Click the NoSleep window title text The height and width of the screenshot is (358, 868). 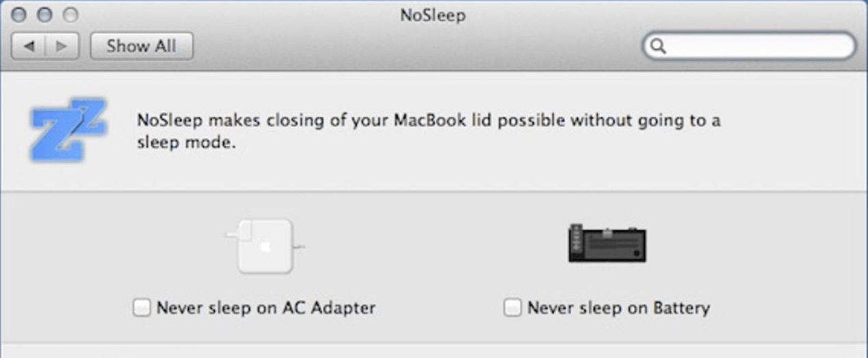pyautogui.click(x=432, y=15)
